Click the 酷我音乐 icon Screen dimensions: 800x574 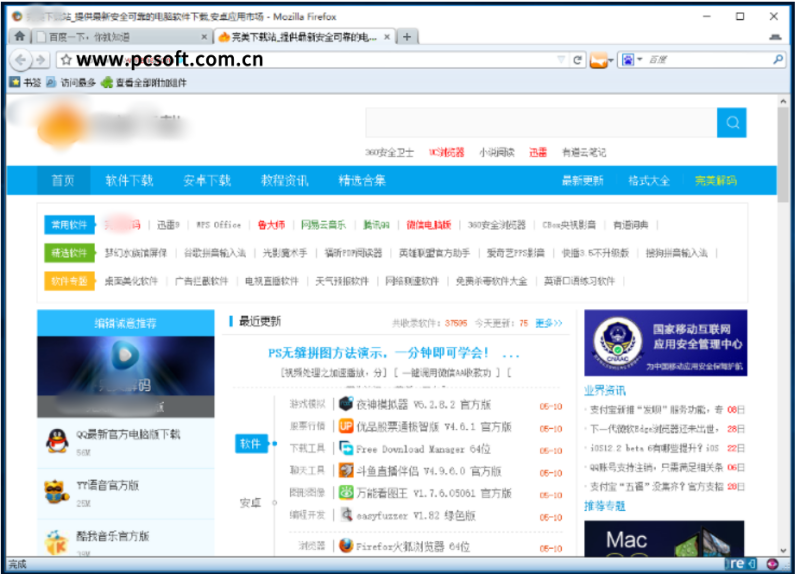[x=56, y=542]
